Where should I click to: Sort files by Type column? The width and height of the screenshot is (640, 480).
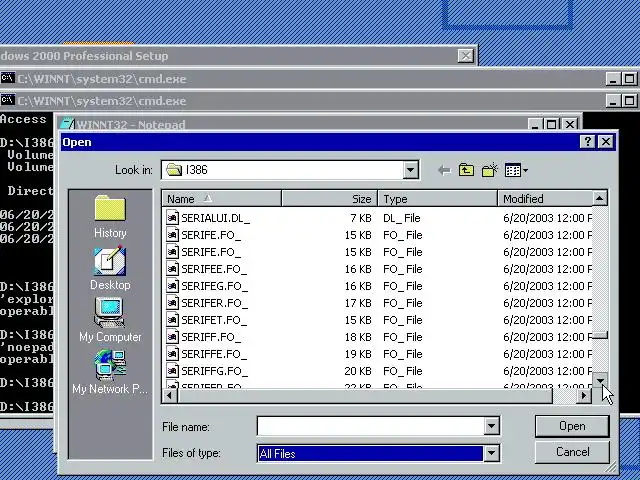click(x=438, y=199)
